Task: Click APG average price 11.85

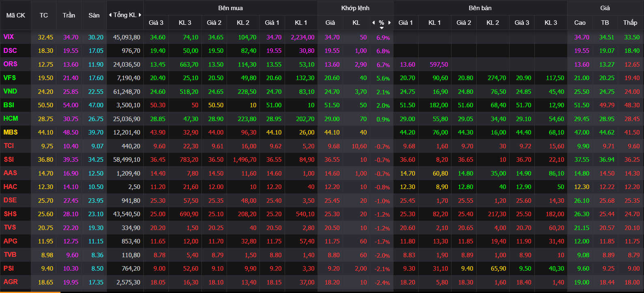Action: point(607,241)
